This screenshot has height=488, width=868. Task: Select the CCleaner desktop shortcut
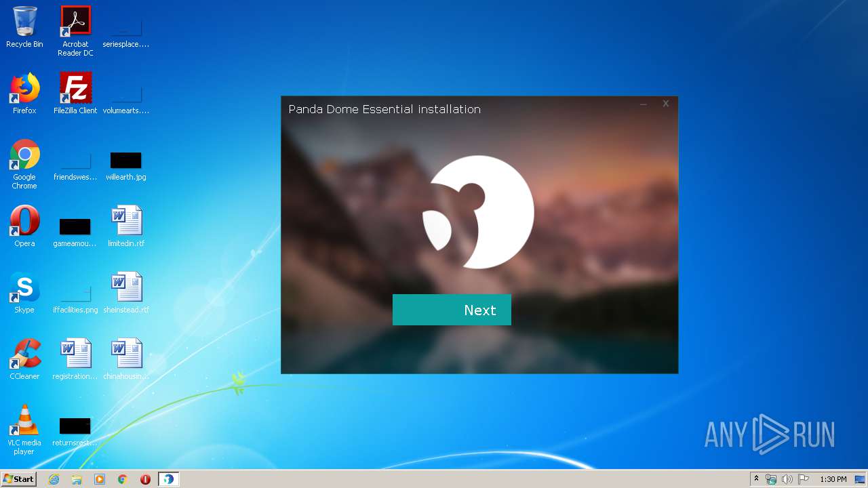coord(24,359)
